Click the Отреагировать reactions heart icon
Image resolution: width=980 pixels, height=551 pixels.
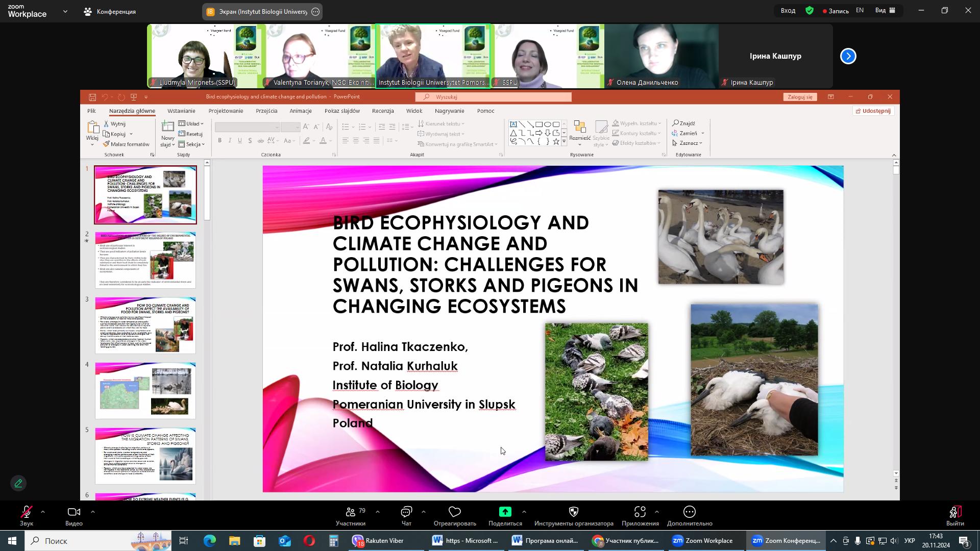click(454, 512)
